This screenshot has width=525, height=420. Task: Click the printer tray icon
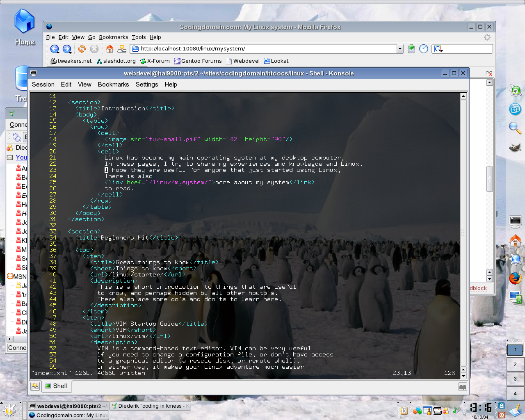437,411
